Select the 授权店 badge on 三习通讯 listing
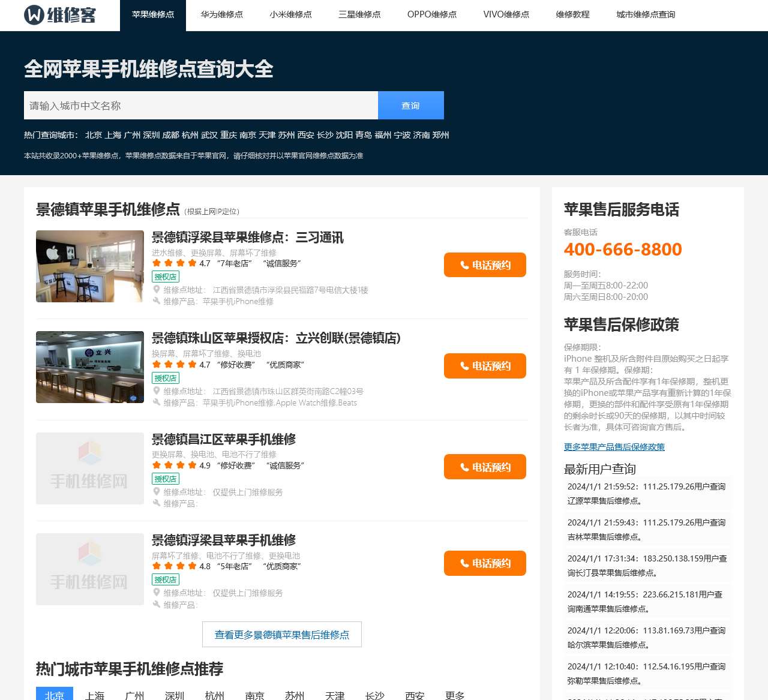This screenshot has width=768, height=700. tap(167, 277)
